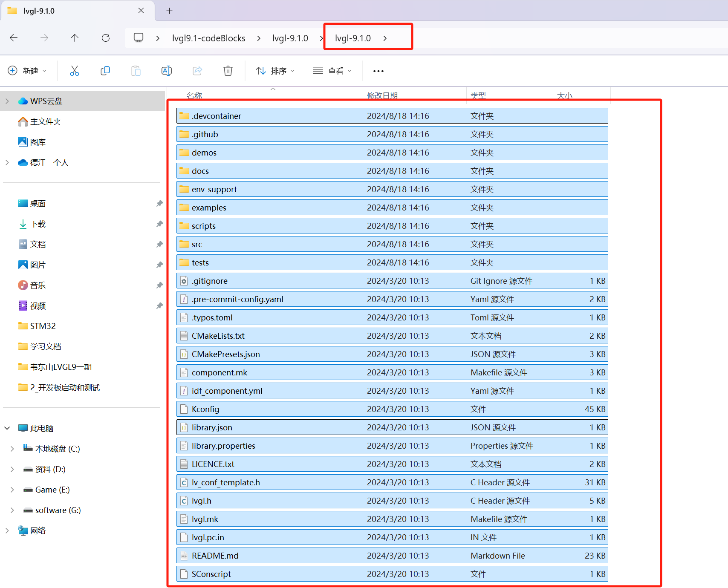728x588 pixels.
Task: Open the 查看 (View) dropdown
Action: 332,71
